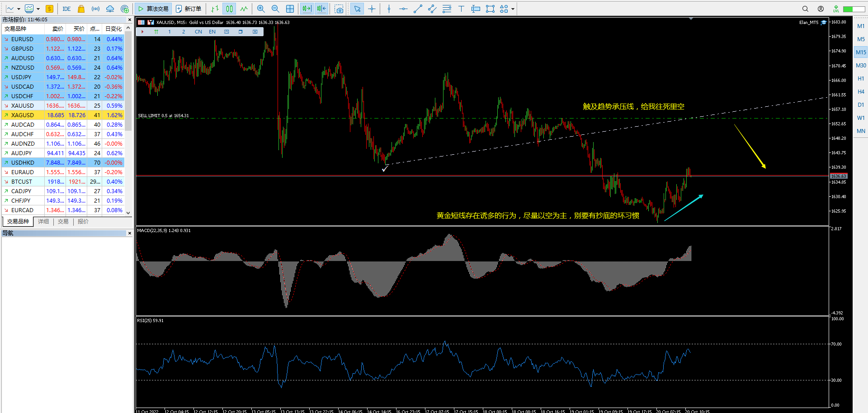This screenshot has height=413, width=868.
Task: Open the indicators list button
Action: coord(29,9)
